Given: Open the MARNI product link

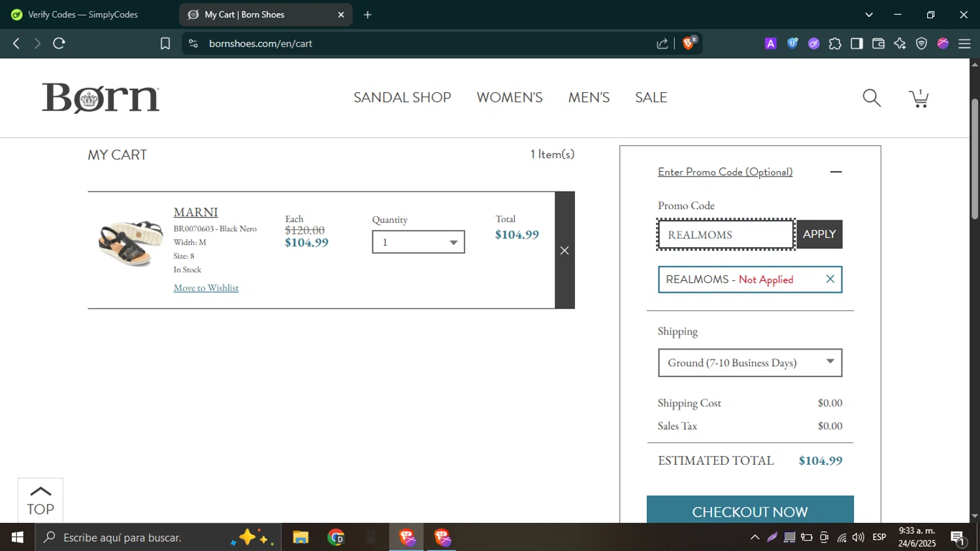Looking at the screenshot, I should coord(195,212).
